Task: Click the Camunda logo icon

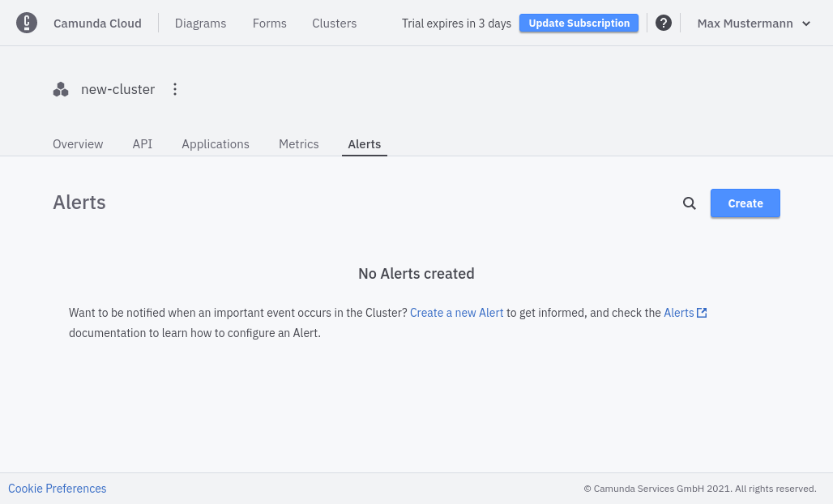Action: (27, 23)
